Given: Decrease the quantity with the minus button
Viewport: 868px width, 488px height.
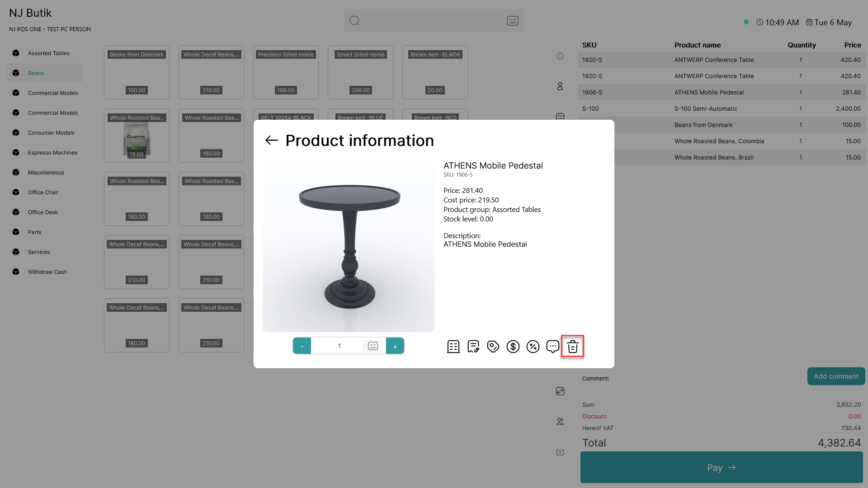Looking at the screenshot, I should pyautogui.click(x=302, y=346).
